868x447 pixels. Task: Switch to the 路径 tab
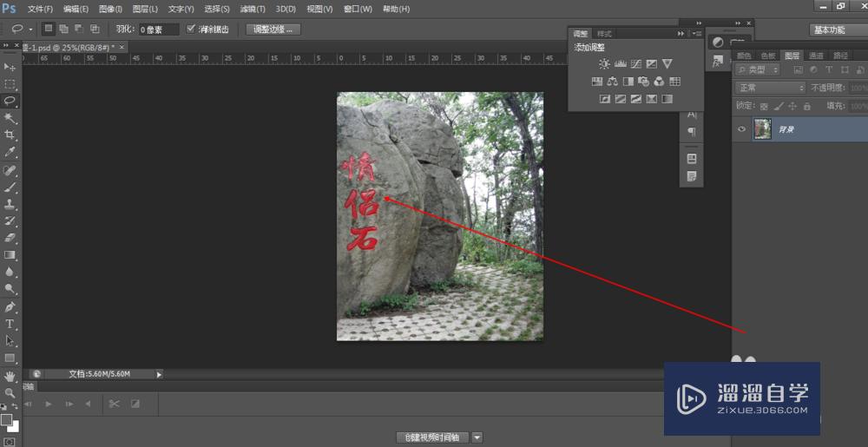pos(840,56)
